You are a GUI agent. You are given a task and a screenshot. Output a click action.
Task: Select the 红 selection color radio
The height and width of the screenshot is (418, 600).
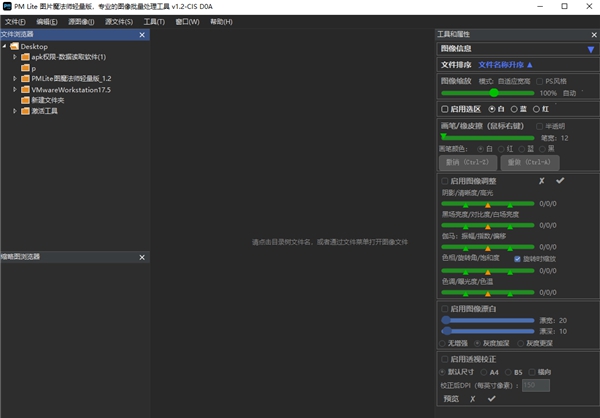click(536, 109)
